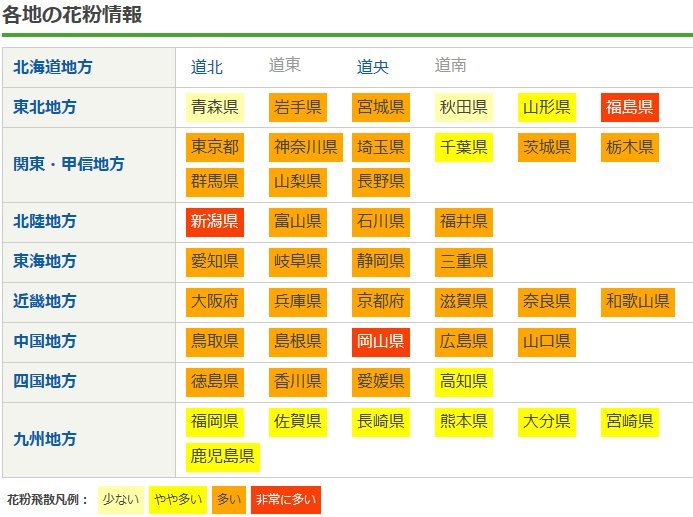Viewport: 693px width, 517px height.
Task: Open the 関東・甲信地方 region heading
Action: pyautogui.click(x=68, y=164)
